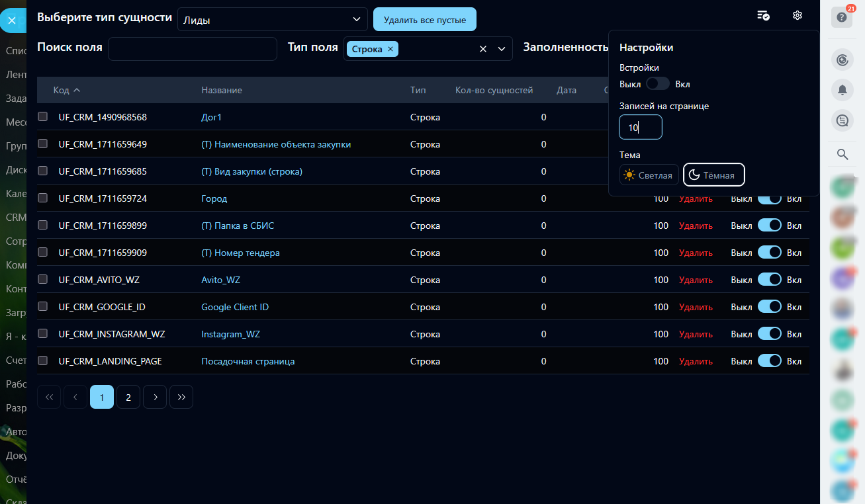Open the help icon with 21 badge
This screenshot has height=504, width=865.
[842, 17]
